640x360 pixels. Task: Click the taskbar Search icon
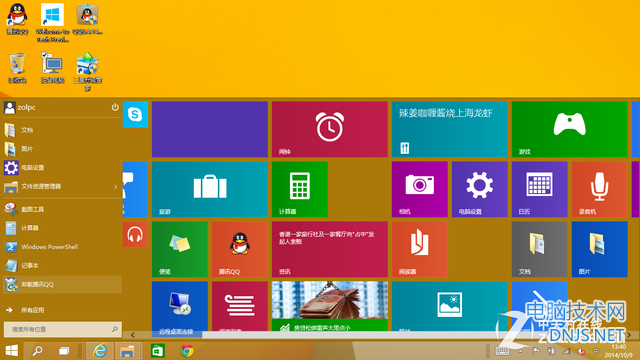tap(38, 351)
